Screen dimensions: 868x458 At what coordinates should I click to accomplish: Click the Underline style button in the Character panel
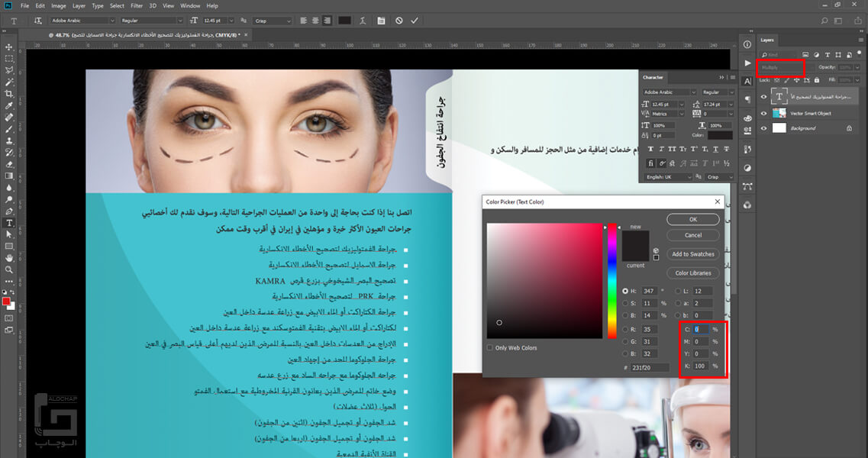pos(716,149)
